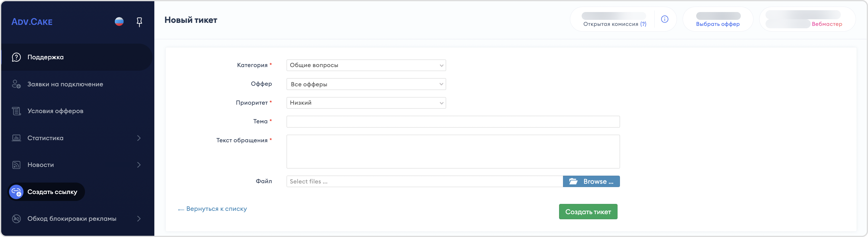Click the News feed icon
Screen dimensions: 868x237
(x=16, y=165)
